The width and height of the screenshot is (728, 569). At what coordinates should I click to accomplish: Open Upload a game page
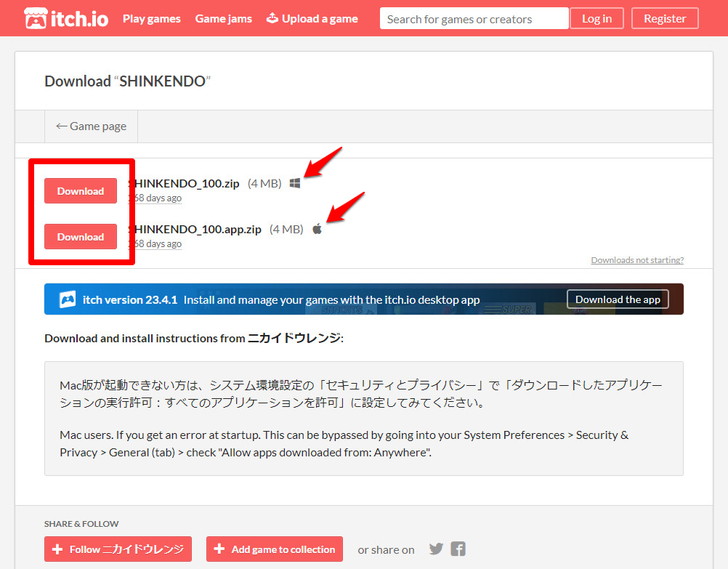tap(312, 19)
